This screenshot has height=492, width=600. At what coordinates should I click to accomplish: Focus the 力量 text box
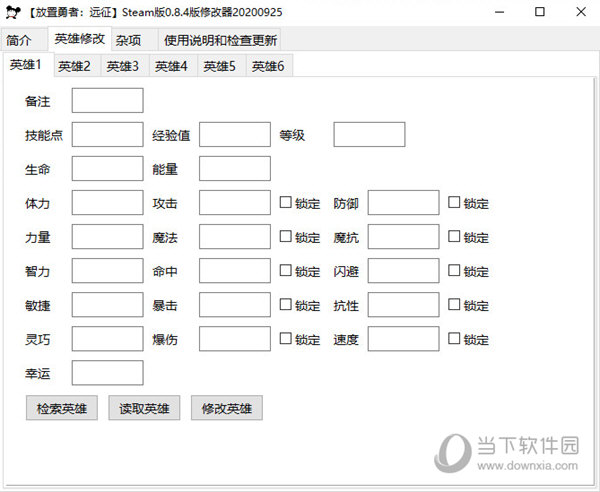tap(108, 237)
